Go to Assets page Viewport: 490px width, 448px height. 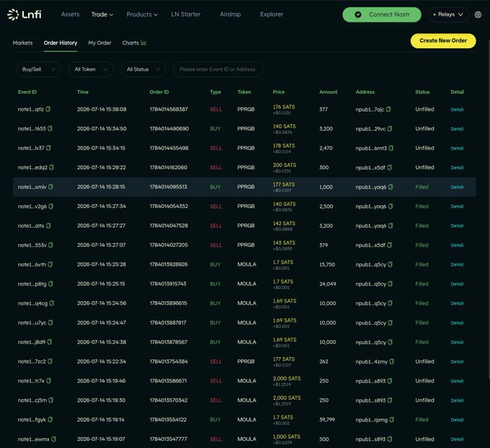pyautogui.click(x=71, y=14)
